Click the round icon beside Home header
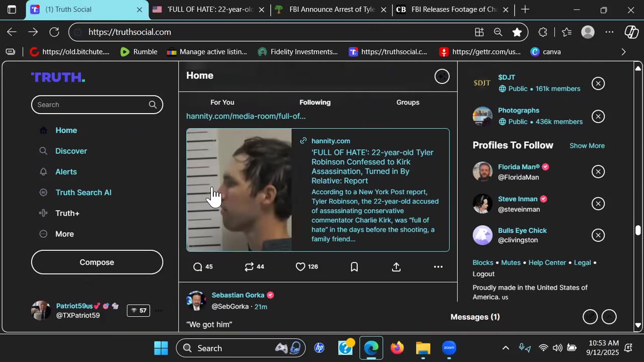 pyautogui.click(x=442, y=76)
